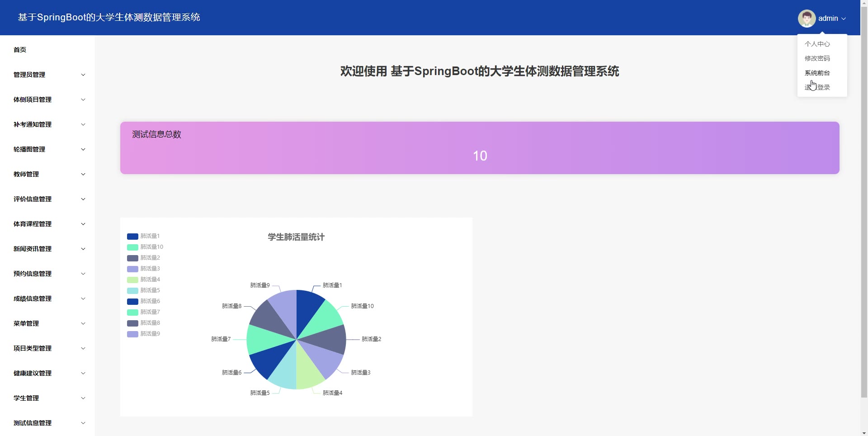Viewport: 868px width, 436px height.
Task: Toggle 肺活量9 legend entry in chart
Action: tap(143, 334)
